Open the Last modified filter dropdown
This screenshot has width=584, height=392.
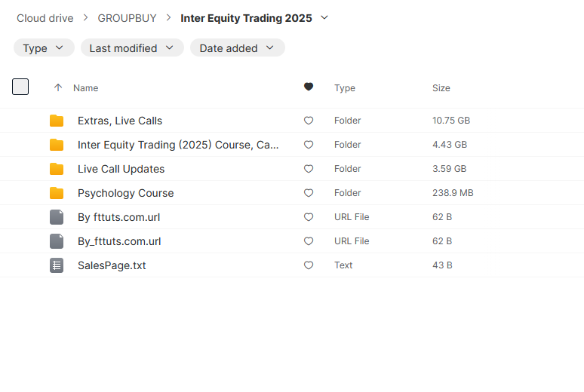click(x=132, y=48)
